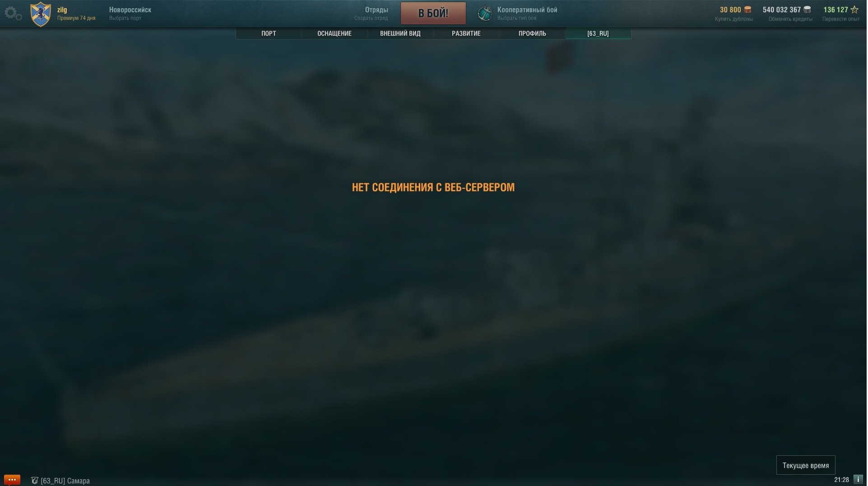868x486 pixels.
Task: Click the info icon near clock
Action: pos(859,480)
